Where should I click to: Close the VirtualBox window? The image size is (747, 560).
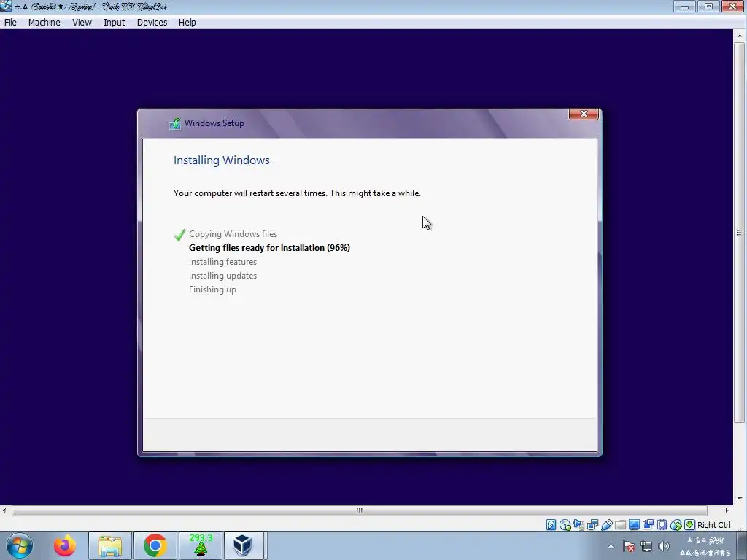tap(733, 6)
